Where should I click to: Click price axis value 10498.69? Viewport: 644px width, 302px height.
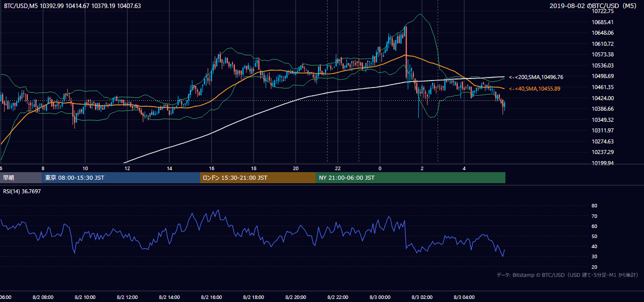click(603, 76)
